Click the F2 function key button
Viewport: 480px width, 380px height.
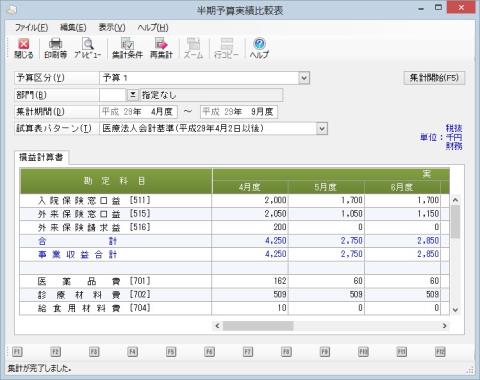(x=56, y=352)
